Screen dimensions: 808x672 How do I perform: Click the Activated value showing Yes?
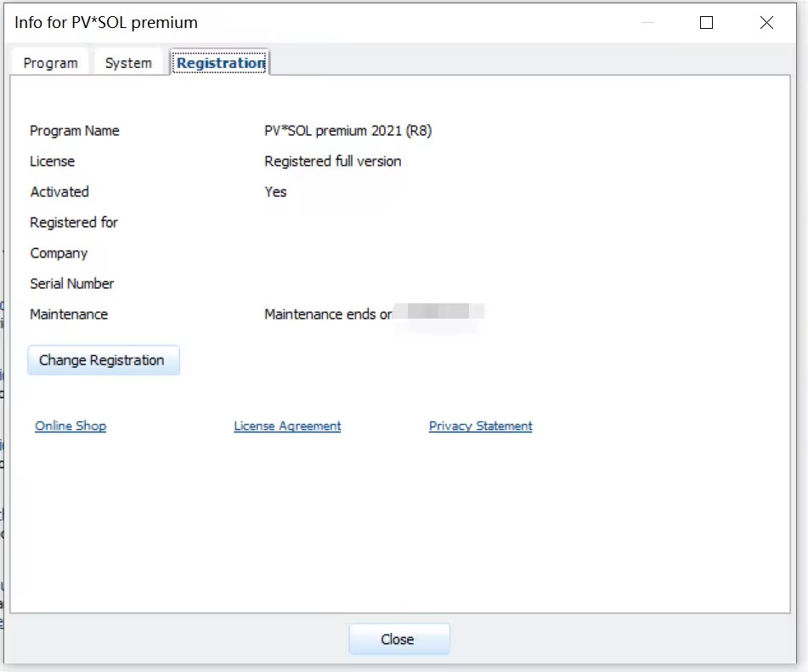coord(274,192)
